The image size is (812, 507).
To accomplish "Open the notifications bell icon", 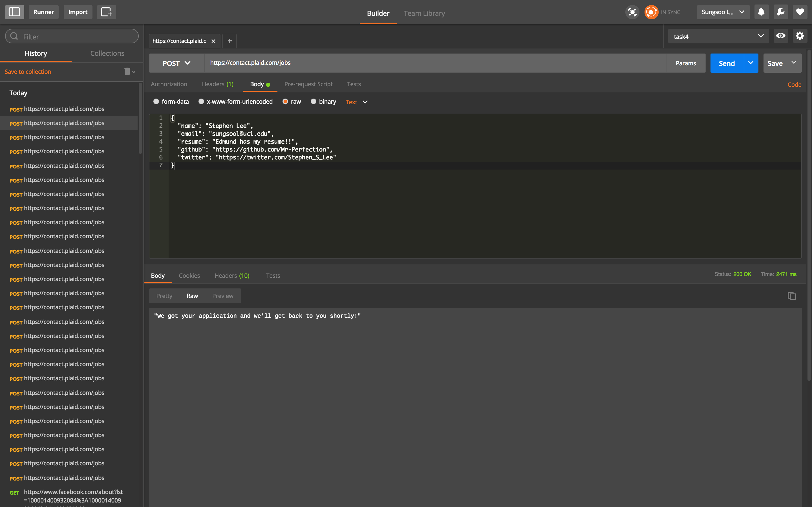I will (x=761, y=12).
